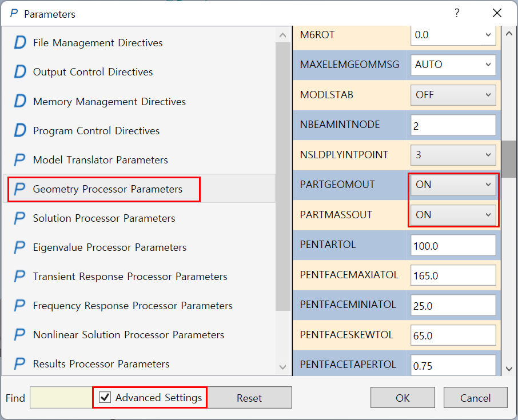
Task: Click the question mark help button
Action: pyautogui.click(x=457, y=13)
